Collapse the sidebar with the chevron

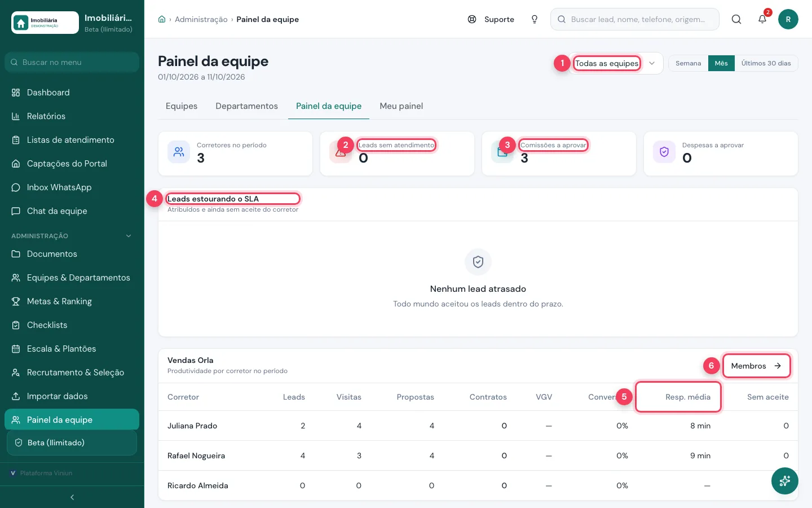point(72,497)
